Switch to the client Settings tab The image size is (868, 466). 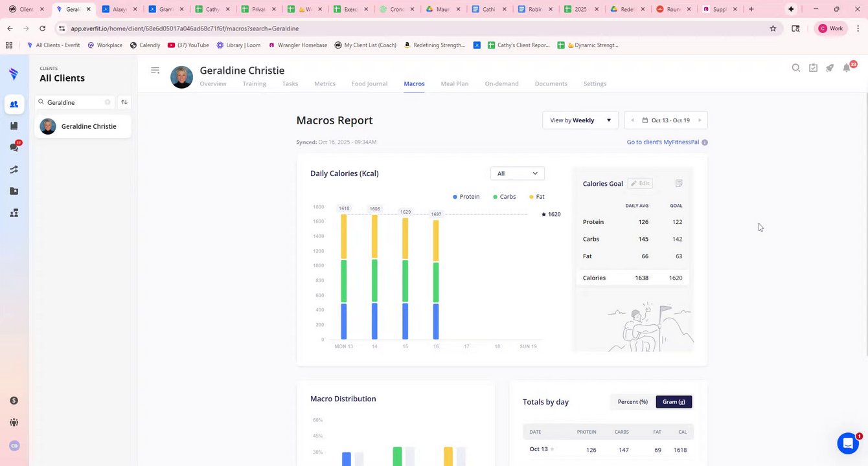point(595,83)
